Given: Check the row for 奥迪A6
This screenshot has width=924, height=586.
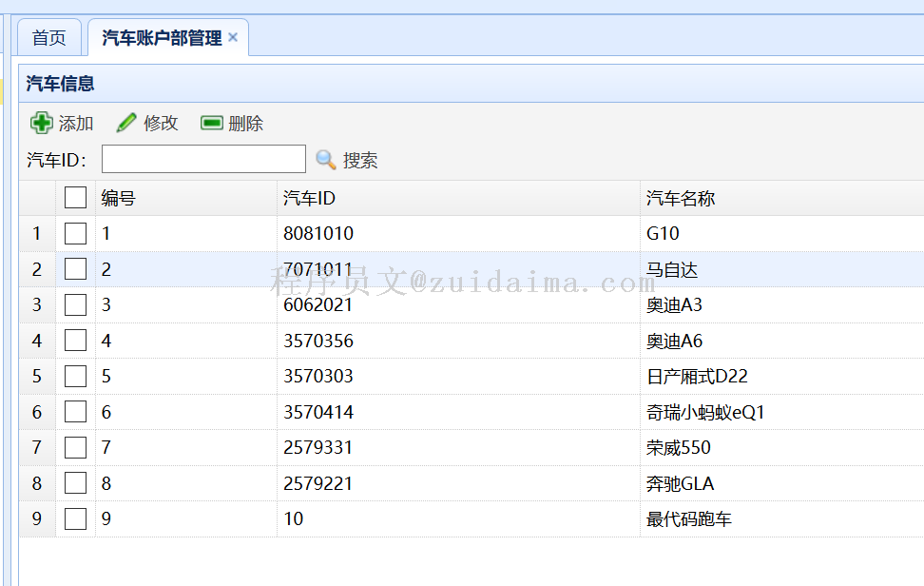Looking at the screenshot, I should pyautogui.click(x=75, y=341).
